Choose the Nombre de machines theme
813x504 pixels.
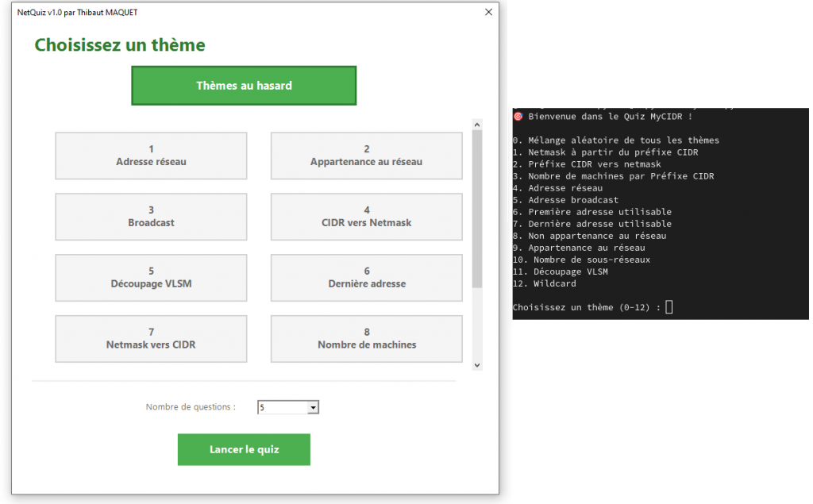click(x=366, y=339)
